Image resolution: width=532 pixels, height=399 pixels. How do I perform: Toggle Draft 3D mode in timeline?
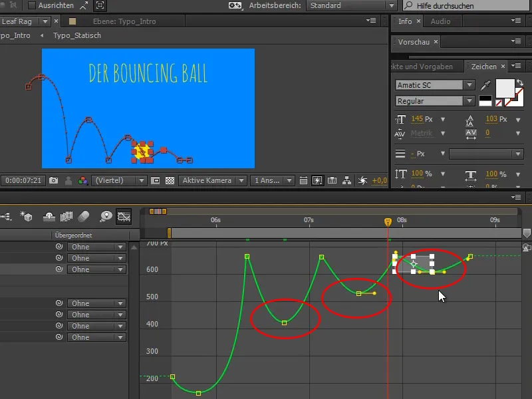pos(26,216)
